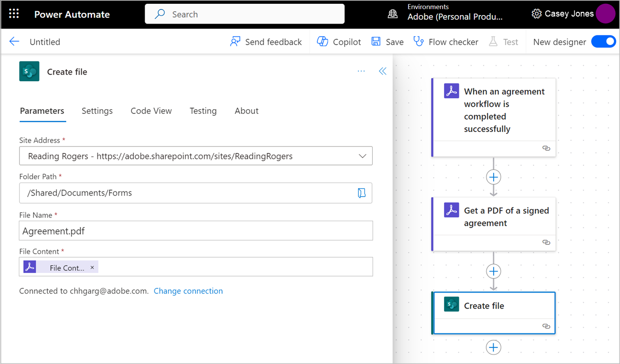Click the Environments globe icon
This screenshot has width=620, height=364.
click(x=393, y=14)
